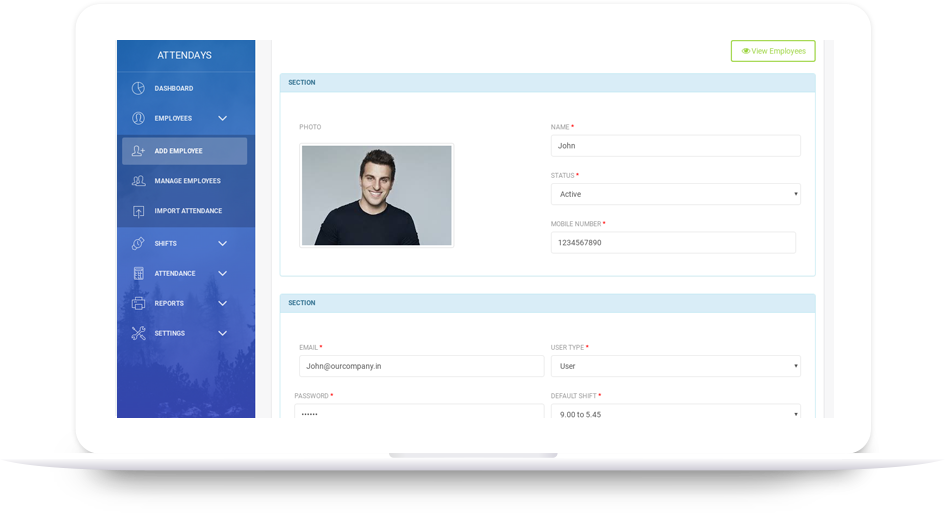The width and height of the screenshot is (945, 513).
Task: Click the Reports printer icon
Action: pyautogui.click(x=138, y=304)
